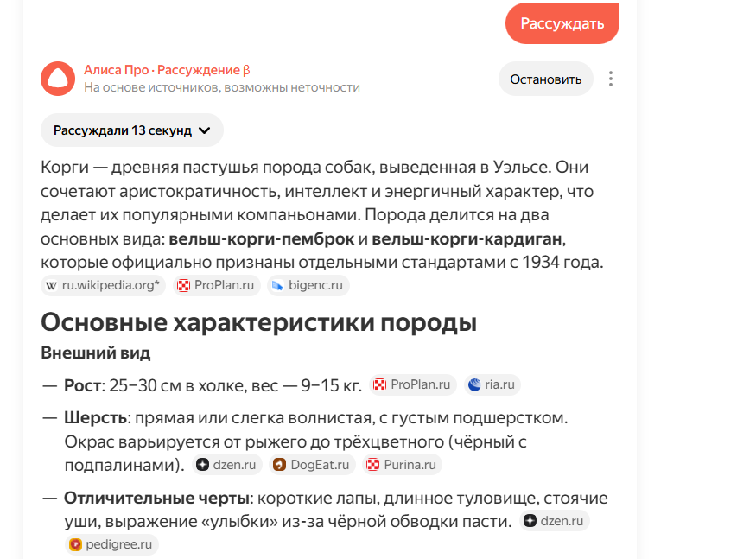This screenshot has width=756, height=559.
Task: Click the Рассуждать button
Action: coord(562,23)
